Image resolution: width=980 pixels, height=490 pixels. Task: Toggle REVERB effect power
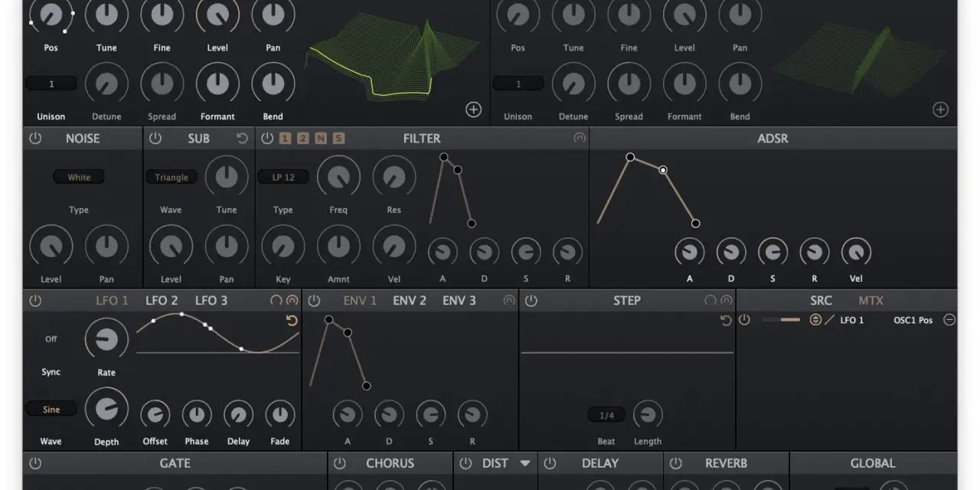click(x=675, y=463)
